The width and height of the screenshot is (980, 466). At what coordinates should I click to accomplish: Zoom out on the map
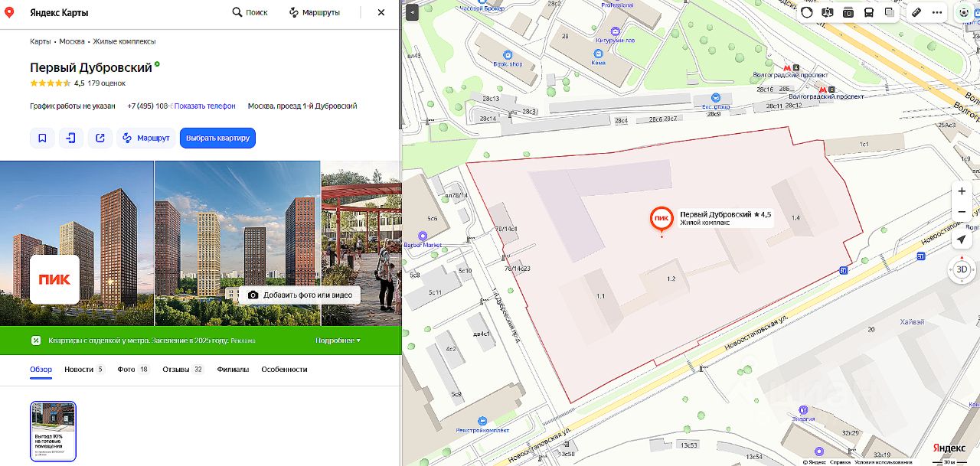coord(962,212)
